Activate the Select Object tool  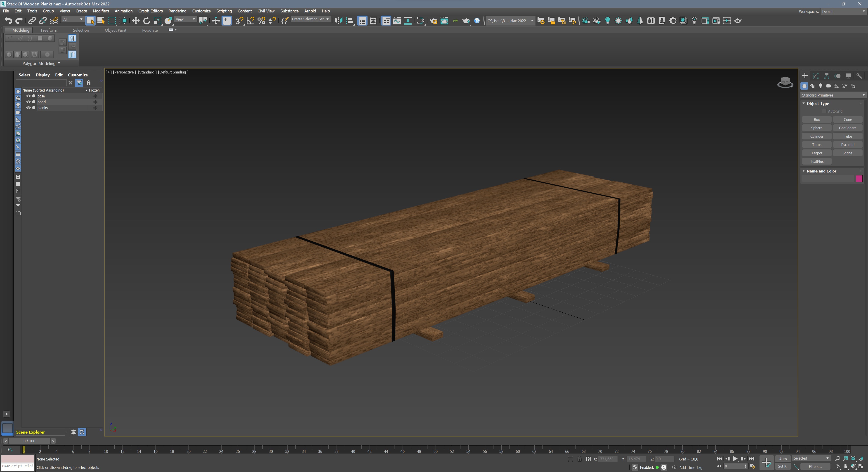tap(90, 21)
